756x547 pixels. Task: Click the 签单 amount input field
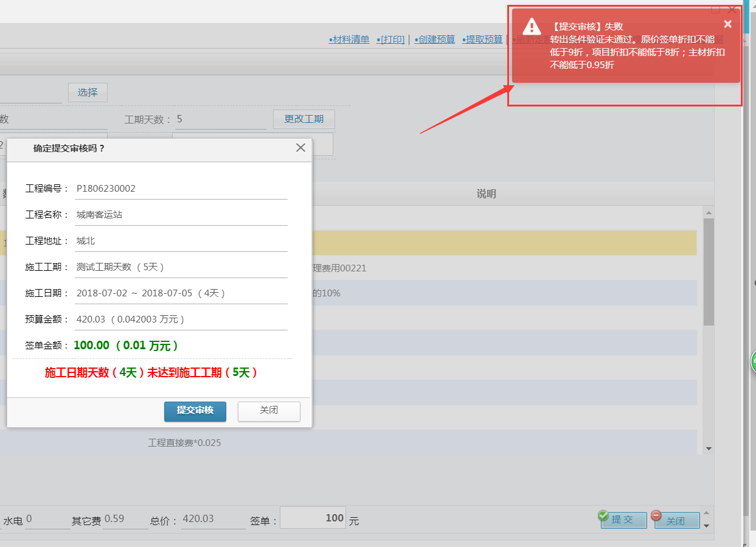pyautogui.click(x=313, y=518)
